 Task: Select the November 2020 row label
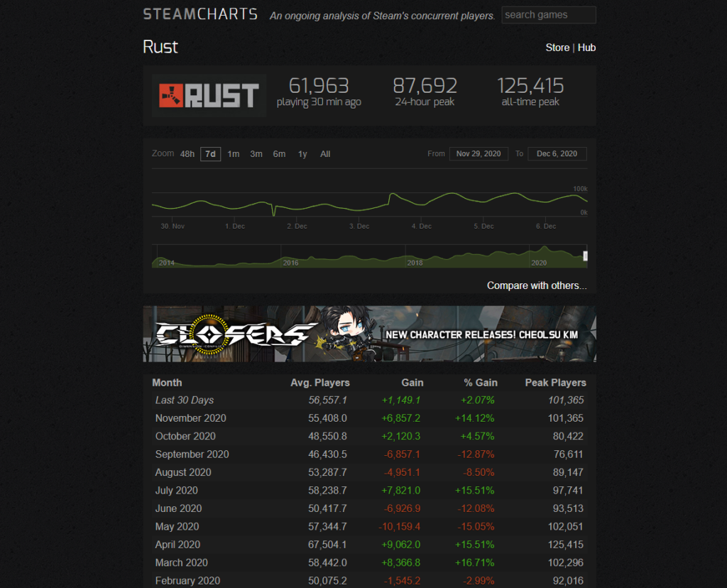190,418
